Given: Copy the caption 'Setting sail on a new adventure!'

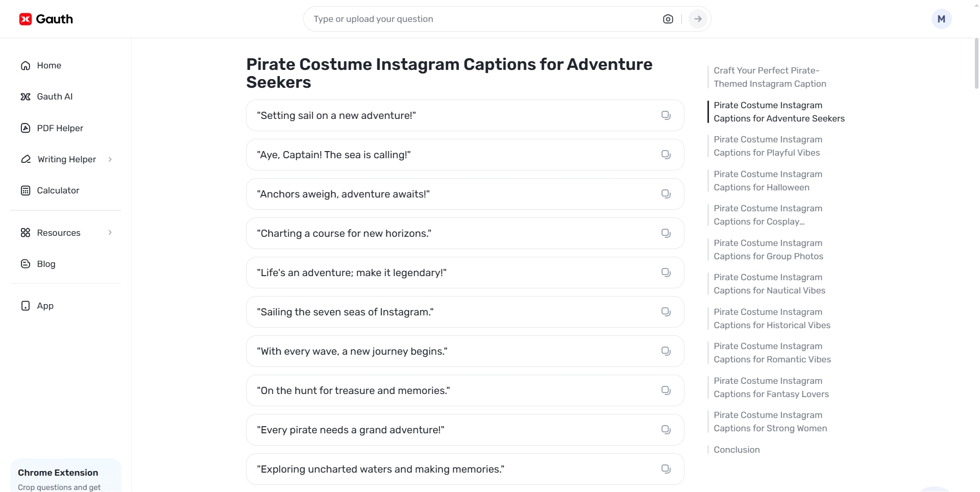Looking at the screenshot, I should pos(665,115).
